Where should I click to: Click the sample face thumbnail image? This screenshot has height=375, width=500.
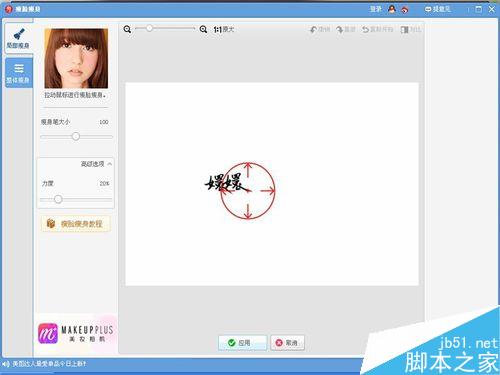(76, 58)
